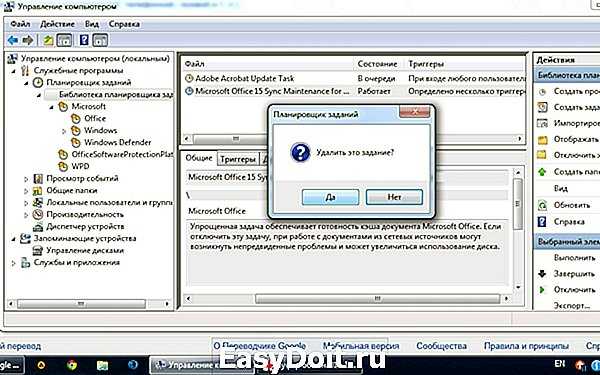Open the Справка menu

pyautogui.click(x=124, y=24)
